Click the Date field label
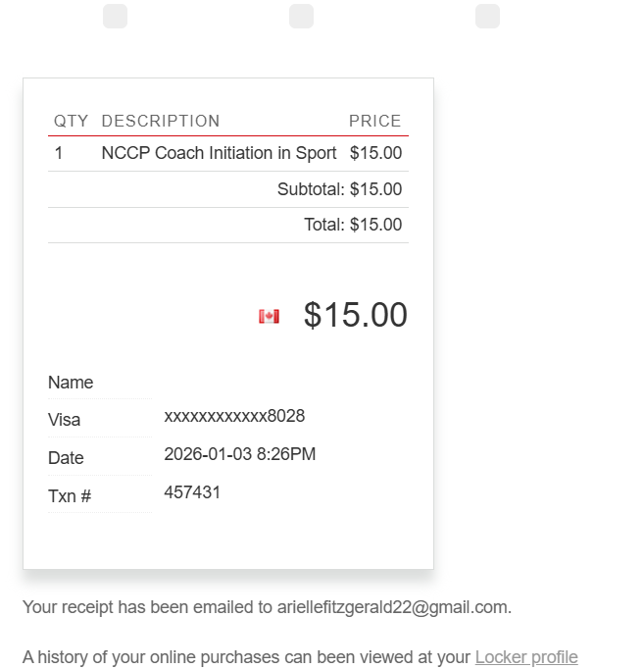Image resolution: width=644 pixels, height=669 pixels. click(66, 458)
